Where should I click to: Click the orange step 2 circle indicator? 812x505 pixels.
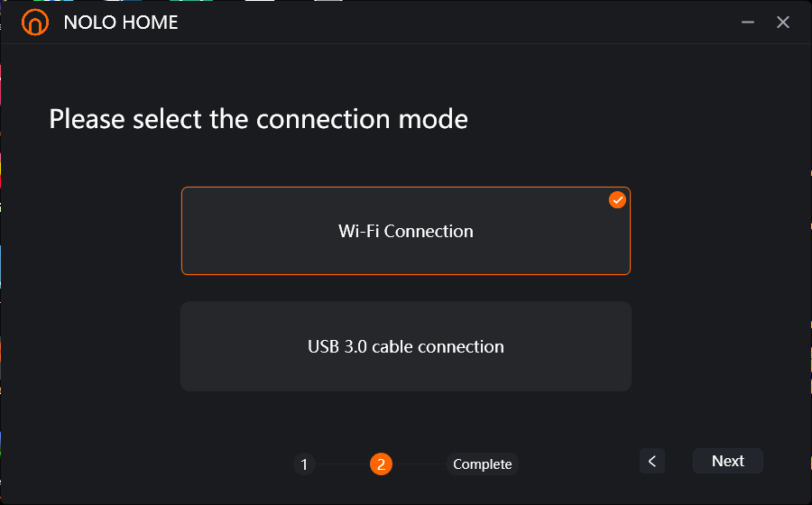pyautogui.click(x=381, y=464)
